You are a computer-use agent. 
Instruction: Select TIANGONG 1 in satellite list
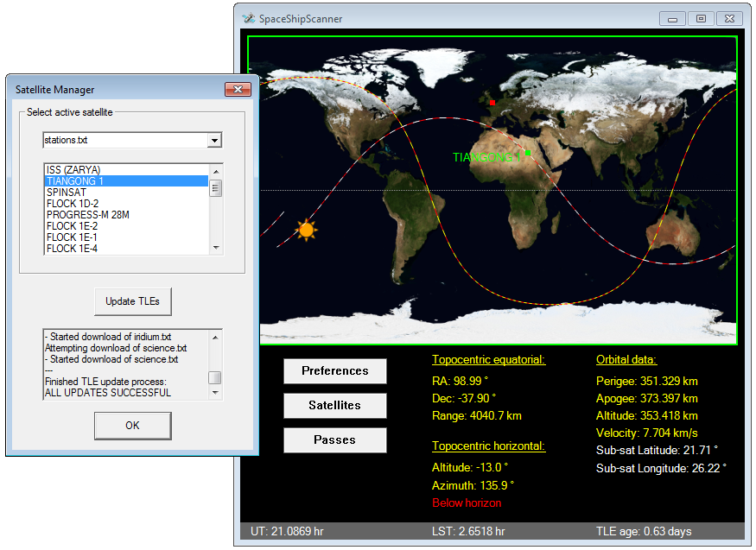pyautogui.click(x=126, y=181)
